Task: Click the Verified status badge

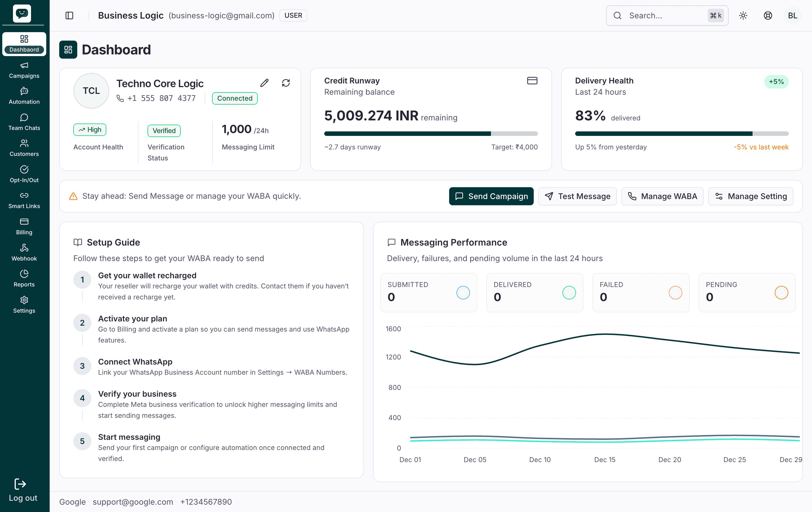Action: (x=164, y=131)
